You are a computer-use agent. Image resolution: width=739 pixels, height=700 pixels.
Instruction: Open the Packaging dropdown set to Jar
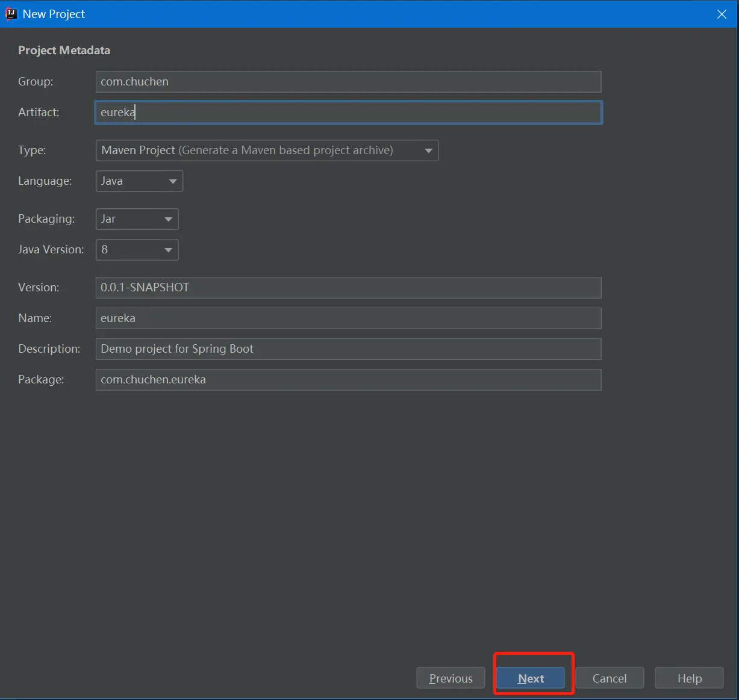coord(137,219)
